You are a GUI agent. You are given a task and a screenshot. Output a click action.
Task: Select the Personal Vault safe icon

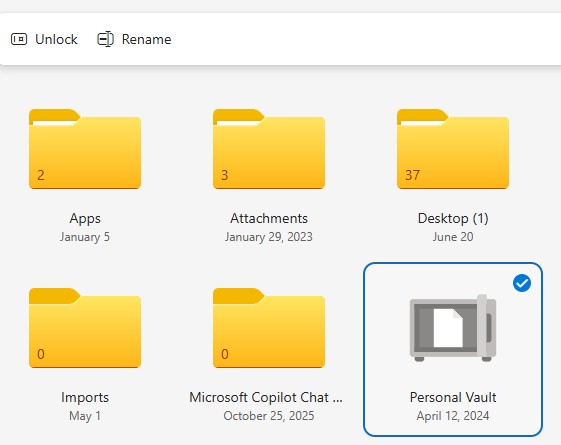tap(453, 328)
